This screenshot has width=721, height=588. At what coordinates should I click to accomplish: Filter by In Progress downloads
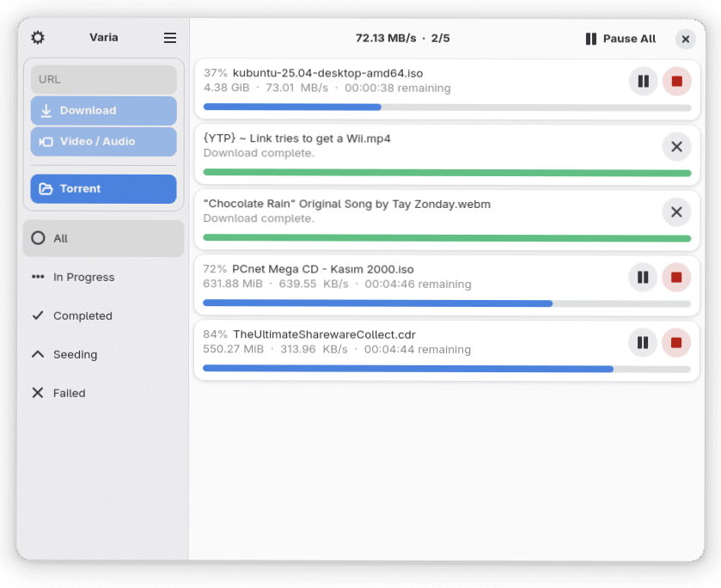[103, 277]
